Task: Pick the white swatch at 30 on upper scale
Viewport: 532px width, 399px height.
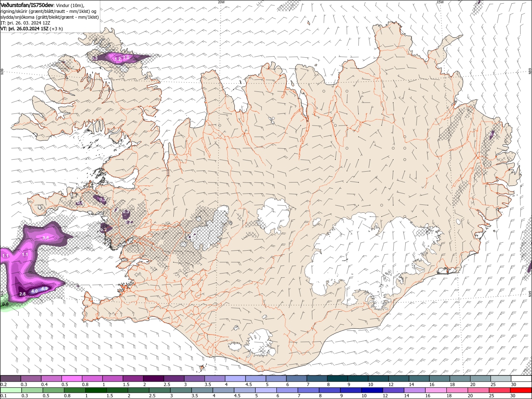Action: pos(521,379)
